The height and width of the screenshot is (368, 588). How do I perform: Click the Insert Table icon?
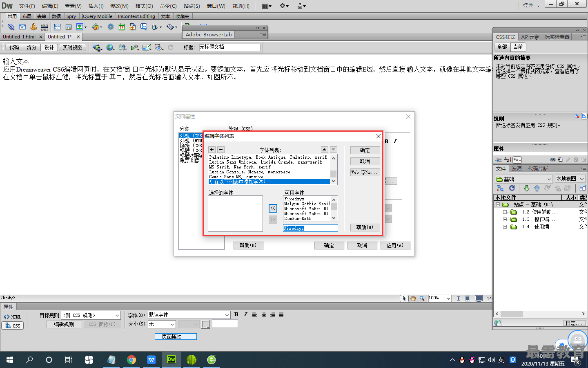(x=57, y=27)
